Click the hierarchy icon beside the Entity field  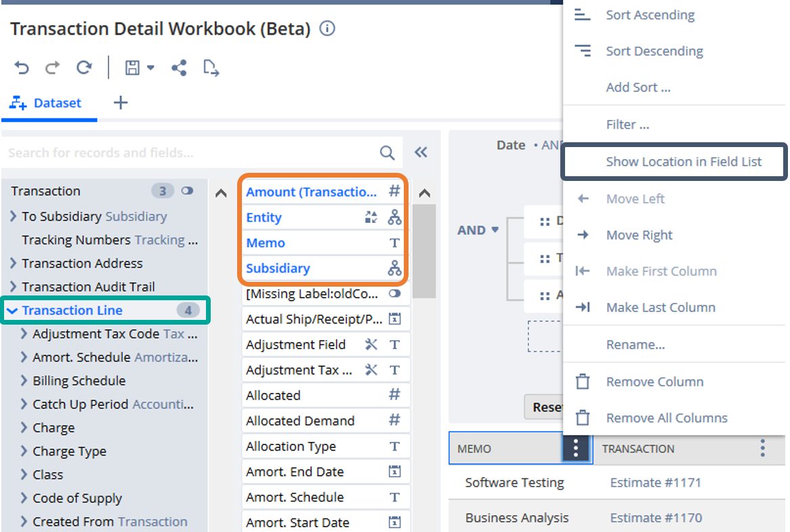pos(395,217)
